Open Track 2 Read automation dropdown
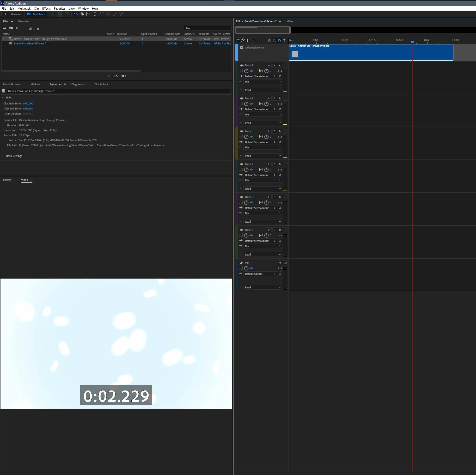Image resolution: width=476 pixels, height=475 pixels. pyautogui.click(x=262, y=123)
